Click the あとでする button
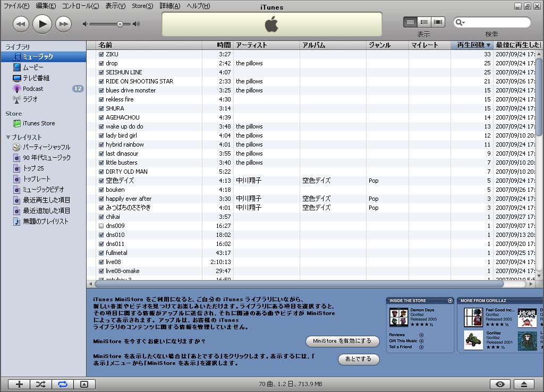 [359, 359]
